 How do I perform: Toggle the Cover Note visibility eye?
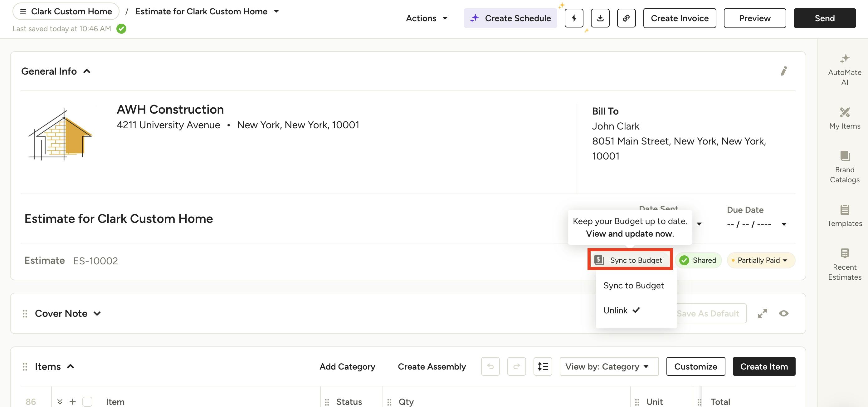783,314
